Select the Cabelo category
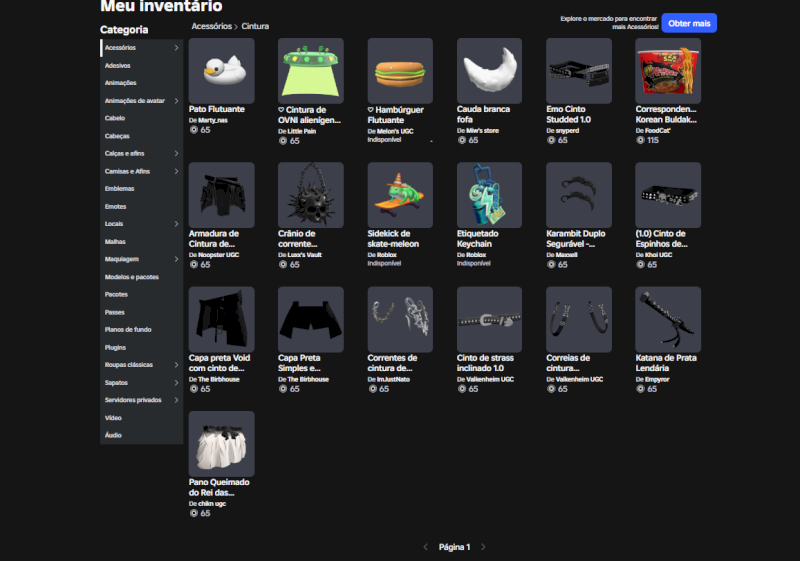The width and height of the screenshot is (800, 561). tap(141, 118)
